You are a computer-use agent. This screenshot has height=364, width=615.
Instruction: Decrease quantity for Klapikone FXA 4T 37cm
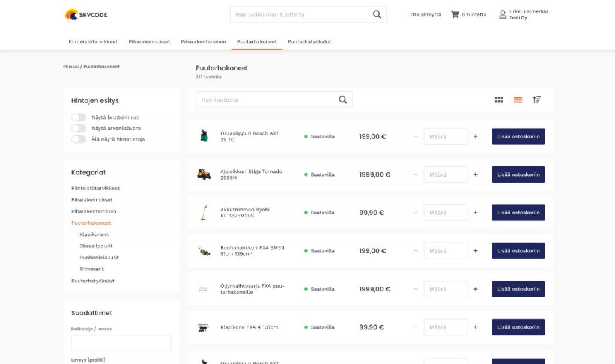pyautogui.click(x=416, y=327)
